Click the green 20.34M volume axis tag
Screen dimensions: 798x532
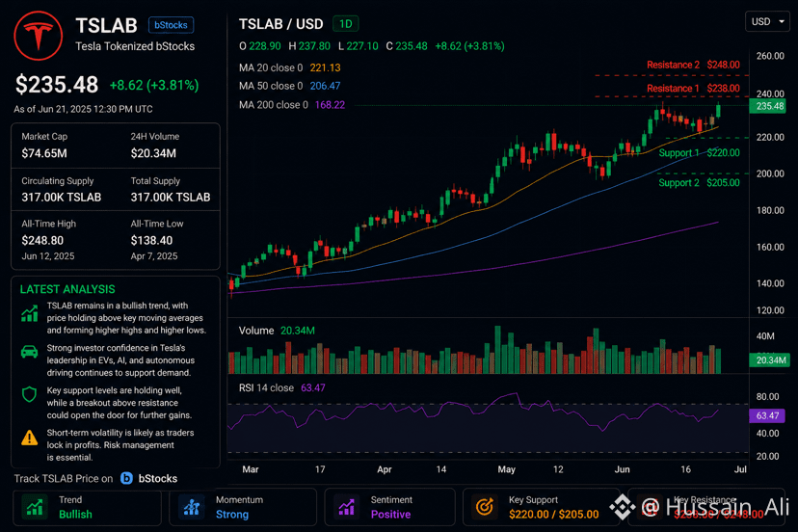(x=769, y=359)
